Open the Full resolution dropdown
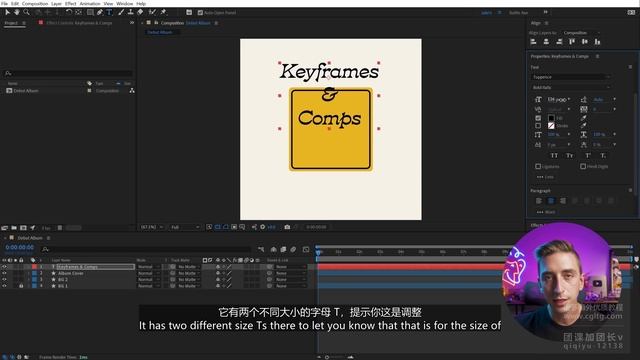 185,227
